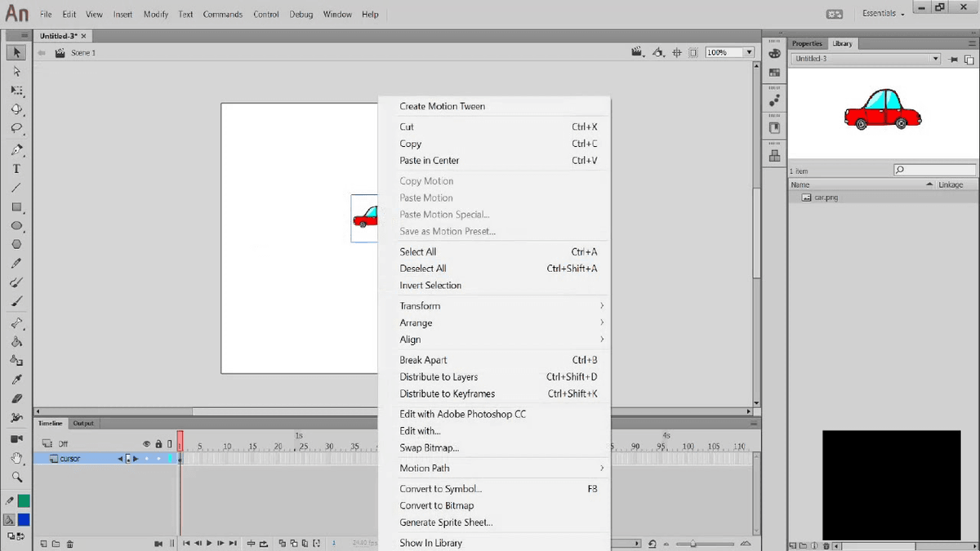Toggle Onion Skin in timeline controls
The height and width of the screenshot is (551, 980).
283,543
